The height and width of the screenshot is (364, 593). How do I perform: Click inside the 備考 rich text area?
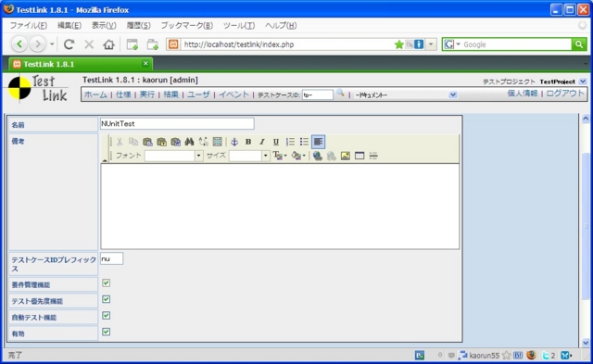(280, 207)
